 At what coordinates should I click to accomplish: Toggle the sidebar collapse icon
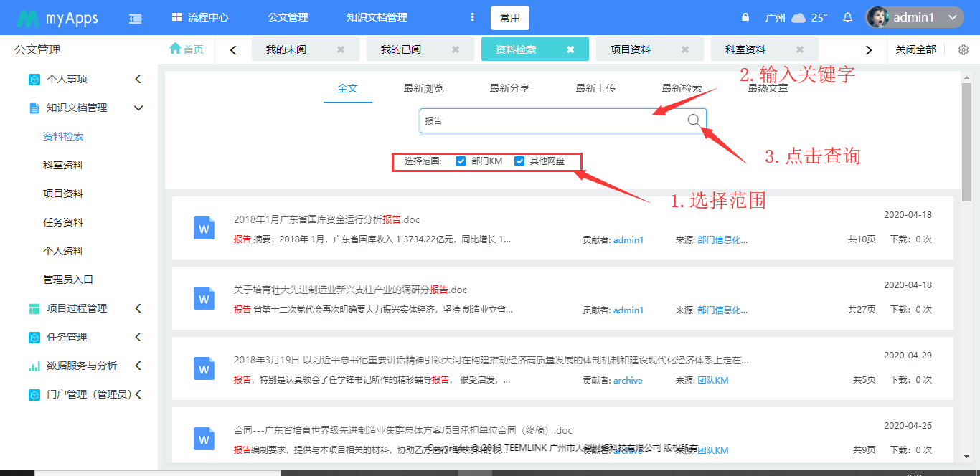[x=135, y=19]
